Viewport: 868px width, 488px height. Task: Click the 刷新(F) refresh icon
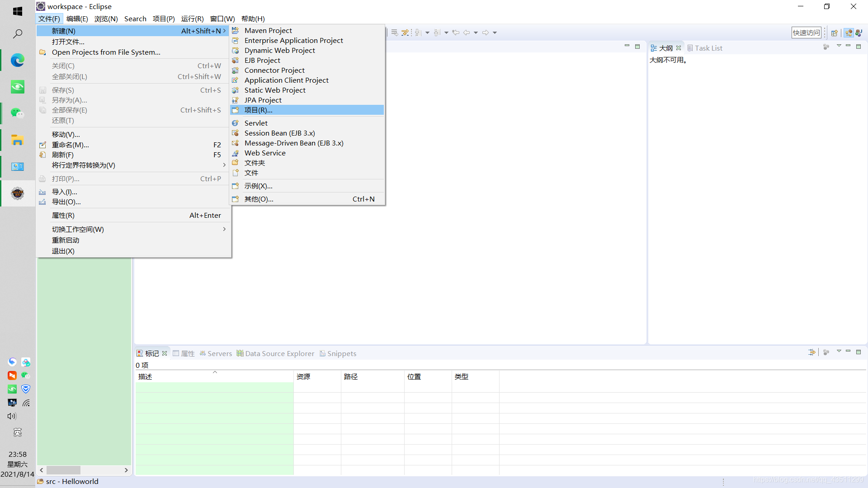click(42, 155)
